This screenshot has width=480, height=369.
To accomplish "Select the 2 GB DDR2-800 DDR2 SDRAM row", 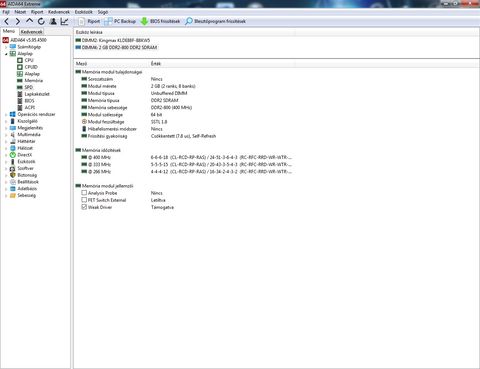I will (116, 48).
